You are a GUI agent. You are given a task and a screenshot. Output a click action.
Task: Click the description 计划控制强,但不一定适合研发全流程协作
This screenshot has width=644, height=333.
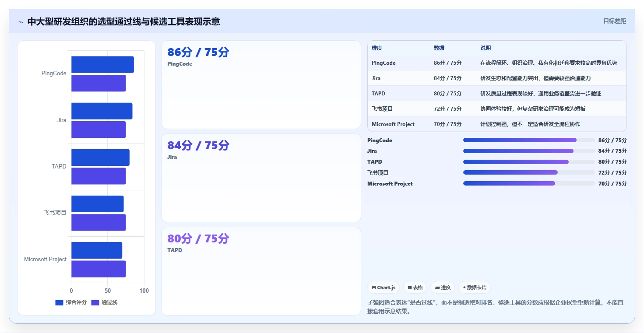tap(530, 124)
